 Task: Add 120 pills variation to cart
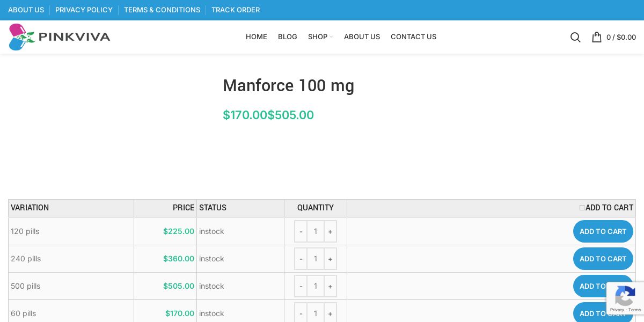click(603, 231)
